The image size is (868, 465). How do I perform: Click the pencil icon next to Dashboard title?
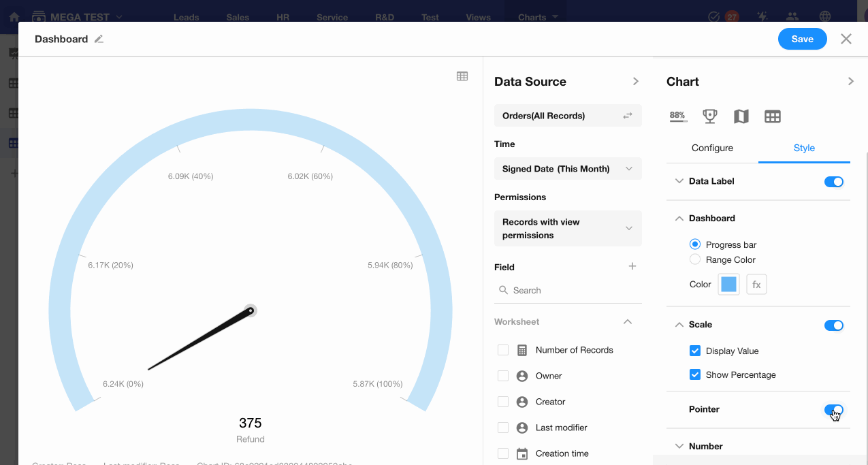point(99,39)
